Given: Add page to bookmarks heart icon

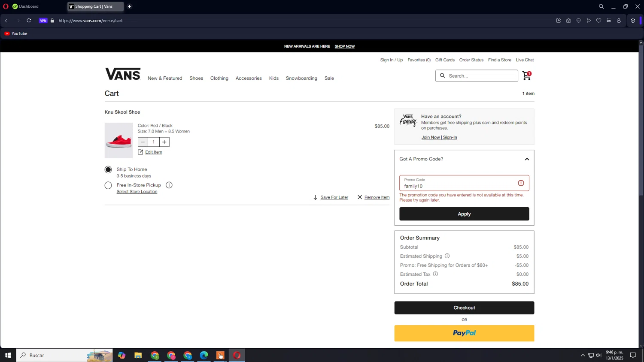Looking at the screenshot, I should click(598, 21).
